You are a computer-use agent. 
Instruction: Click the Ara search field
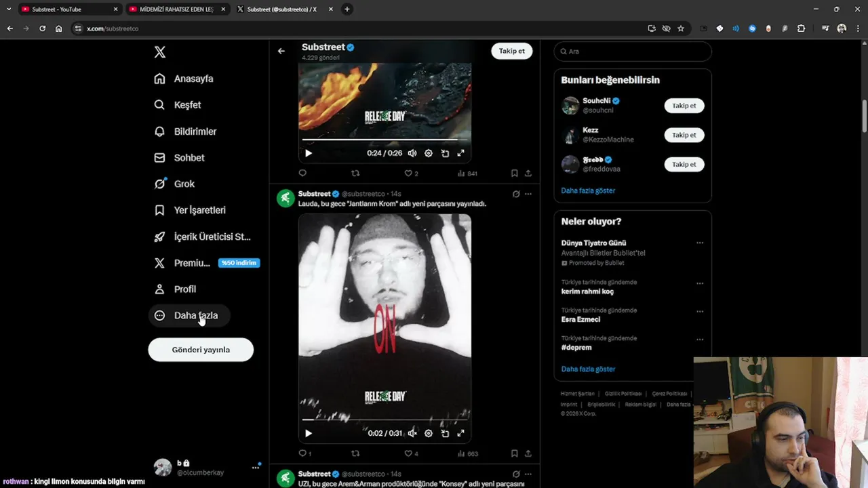click(x=633, y=52)
